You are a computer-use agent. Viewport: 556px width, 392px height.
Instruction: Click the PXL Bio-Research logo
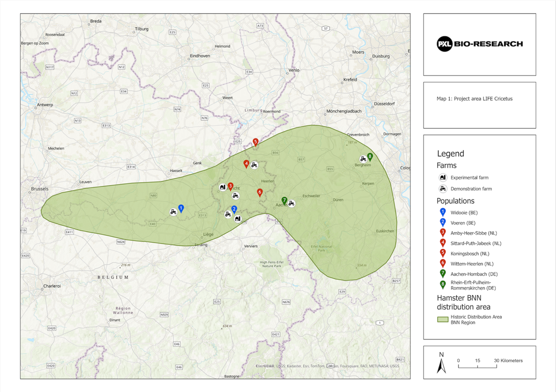click(479, 44)
